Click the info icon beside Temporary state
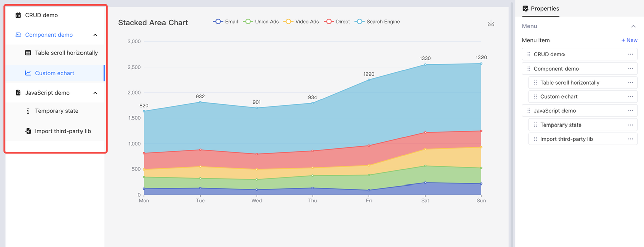644x247 pixels. click(x=28, y=111)
